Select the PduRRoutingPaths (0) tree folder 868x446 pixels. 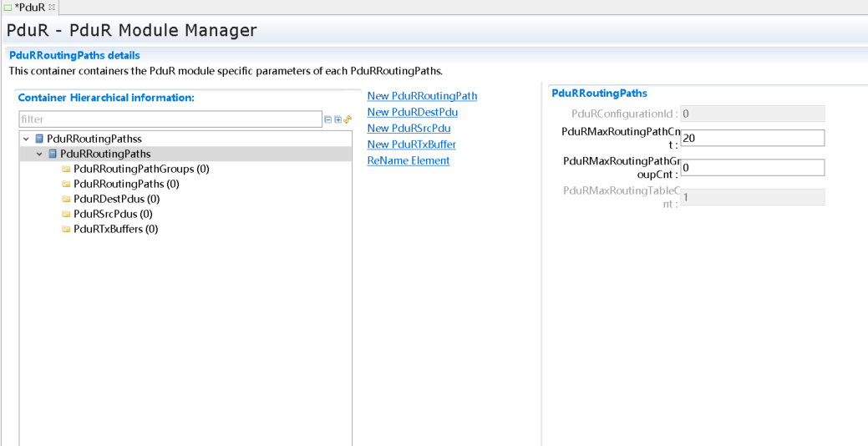click(125, 184)
